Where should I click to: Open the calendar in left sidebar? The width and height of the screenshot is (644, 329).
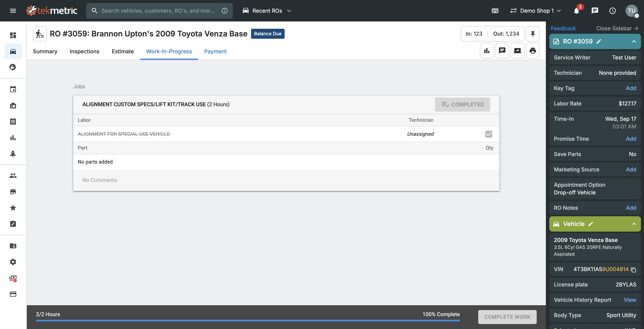(x=13, y=89)
